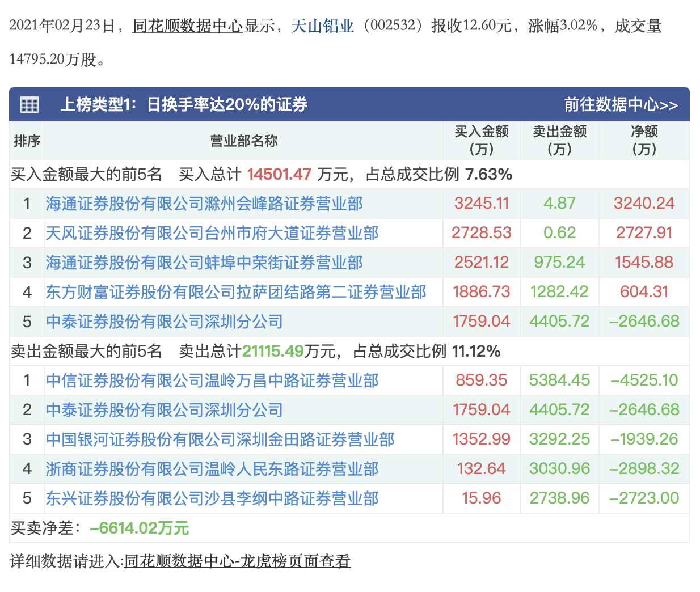
Task: Select buy amount 15.96
Action: [x=482, y=498]
